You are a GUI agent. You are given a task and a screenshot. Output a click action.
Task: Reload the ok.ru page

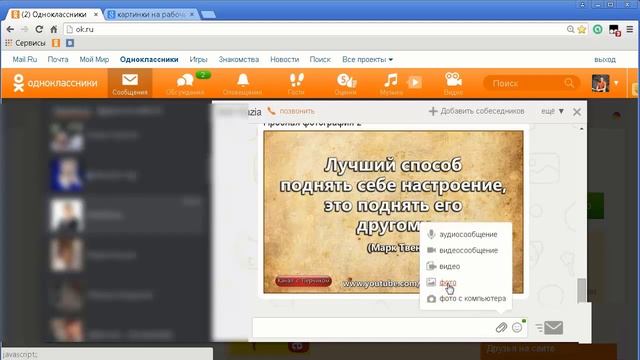pyautogui.click(x=39, y=29)
